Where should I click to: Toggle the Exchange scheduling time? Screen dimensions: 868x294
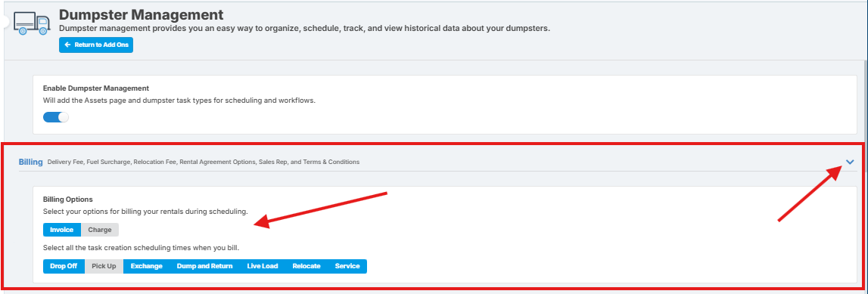click(146, 266)
